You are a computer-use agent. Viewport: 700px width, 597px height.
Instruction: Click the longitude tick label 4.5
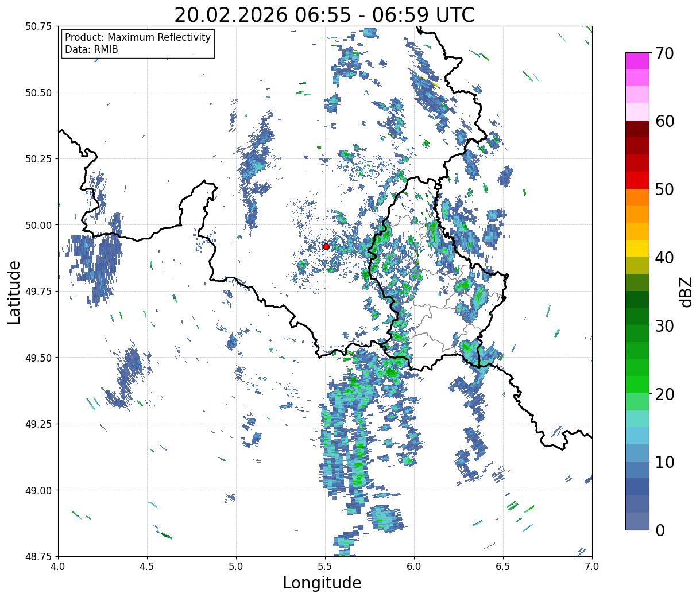click(147, 566)
